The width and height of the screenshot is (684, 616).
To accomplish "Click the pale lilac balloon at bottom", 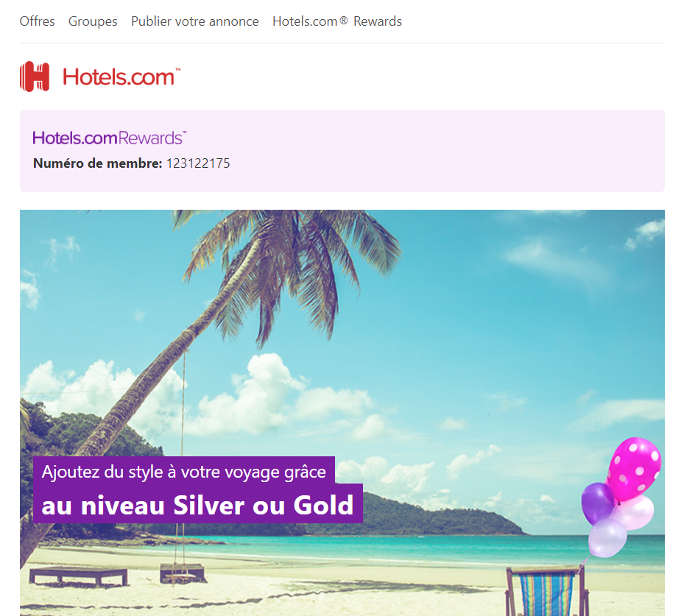I will tap(607, 537).
